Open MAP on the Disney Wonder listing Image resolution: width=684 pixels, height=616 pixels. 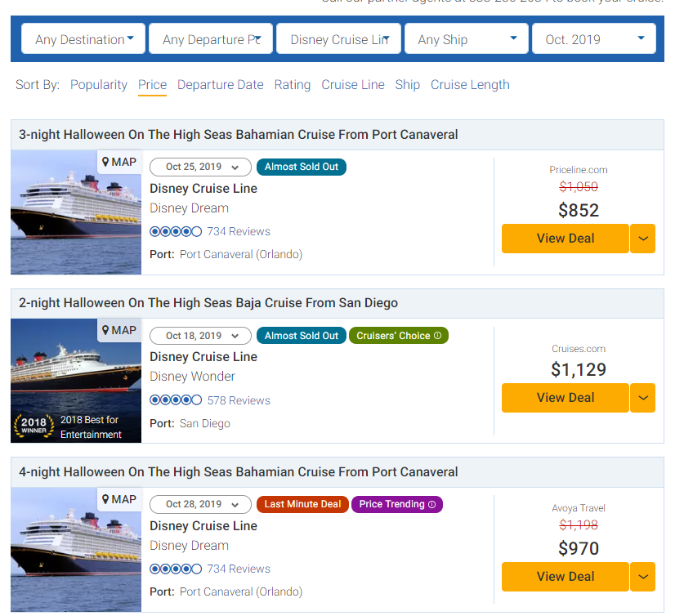[119, 330]
